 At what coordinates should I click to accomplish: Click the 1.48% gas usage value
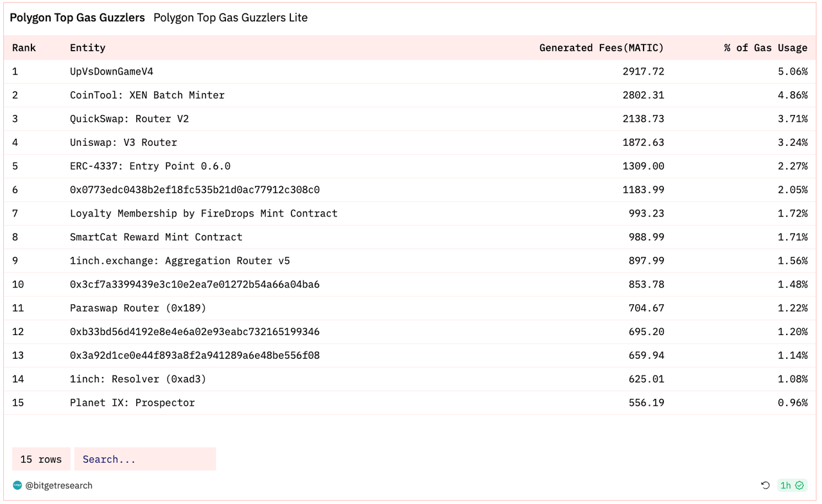click(792, 284)
